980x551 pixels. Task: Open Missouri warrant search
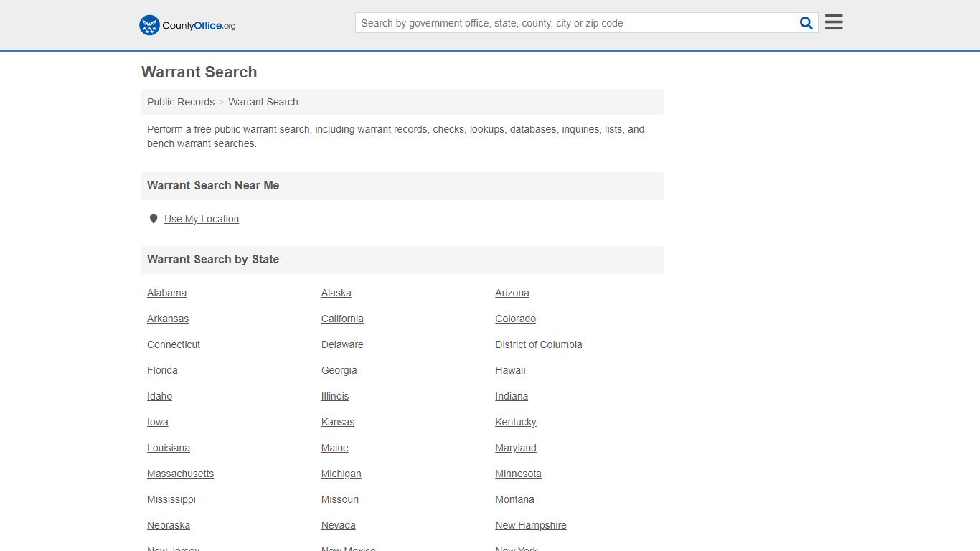(x=340, y=499)
